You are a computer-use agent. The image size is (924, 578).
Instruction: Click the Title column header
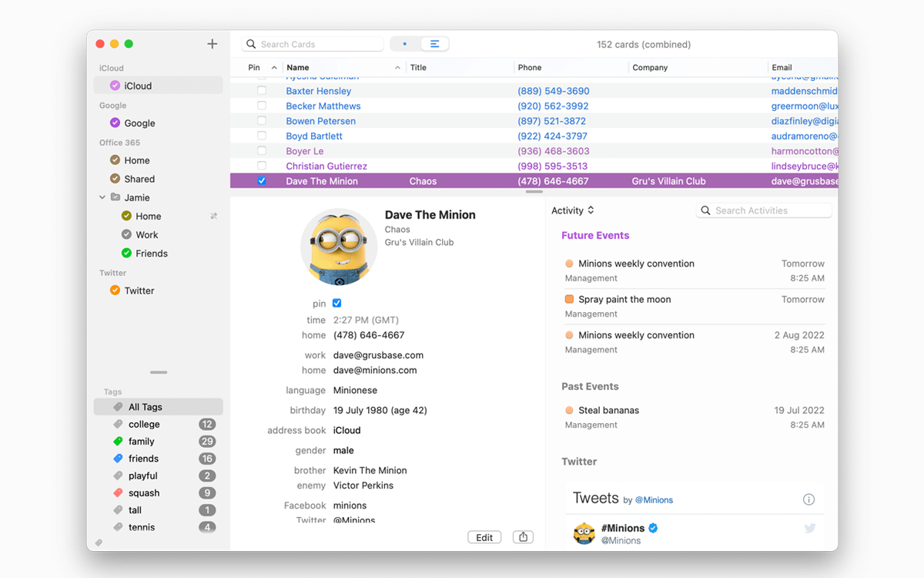click(x=460, y=68)
